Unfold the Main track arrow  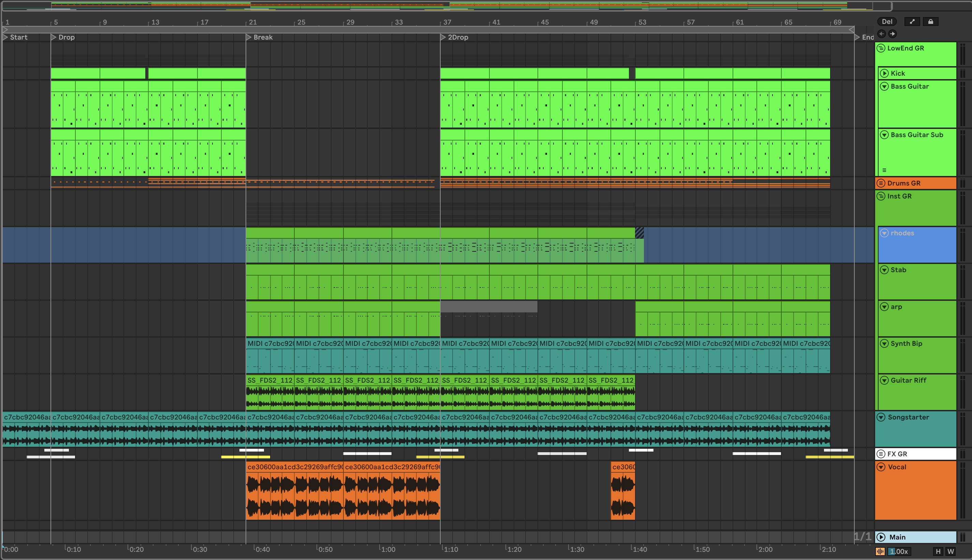click(x=881, y=537)
